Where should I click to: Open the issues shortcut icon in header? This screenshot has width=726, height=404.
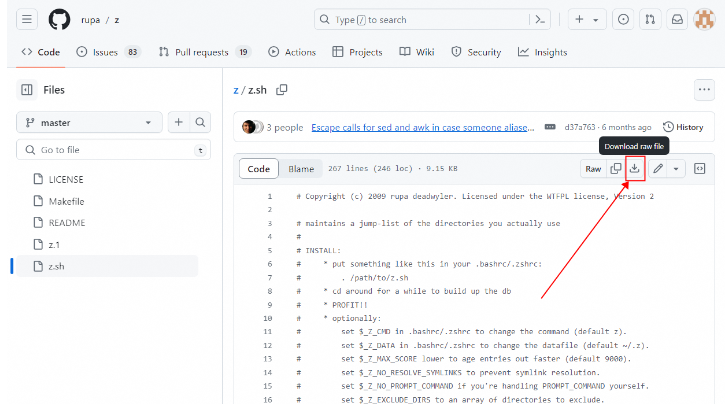coord(623,19)
